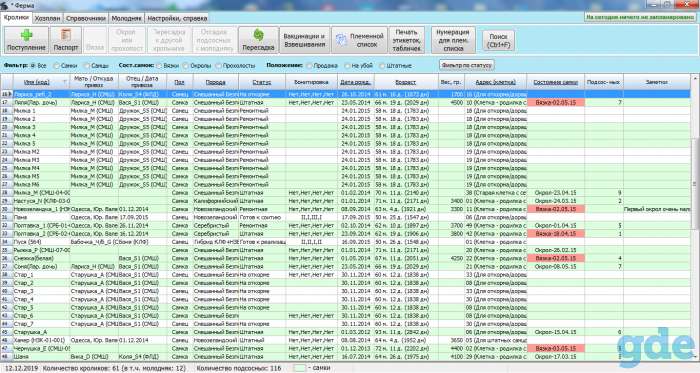The image size is (700, 373).
Task: Sort by the Возраст column header
Action: click(406, 82)
